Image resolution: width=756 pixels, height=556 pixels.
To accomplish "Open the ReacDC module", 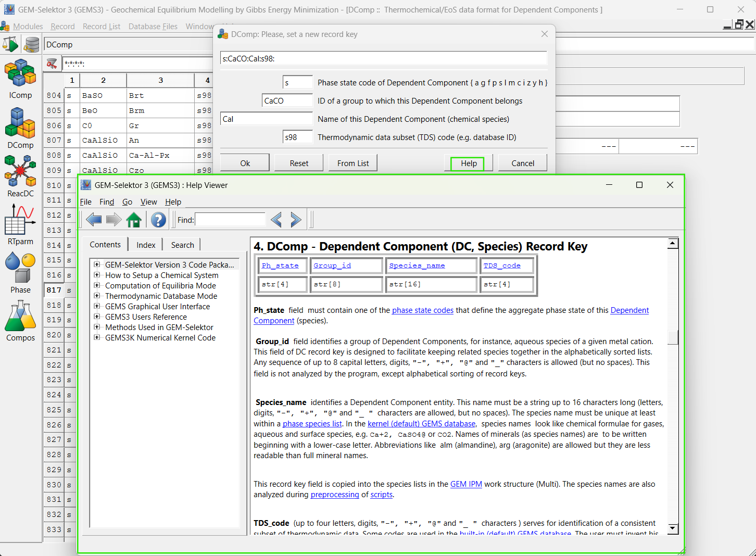I will (x=20, y=176).
